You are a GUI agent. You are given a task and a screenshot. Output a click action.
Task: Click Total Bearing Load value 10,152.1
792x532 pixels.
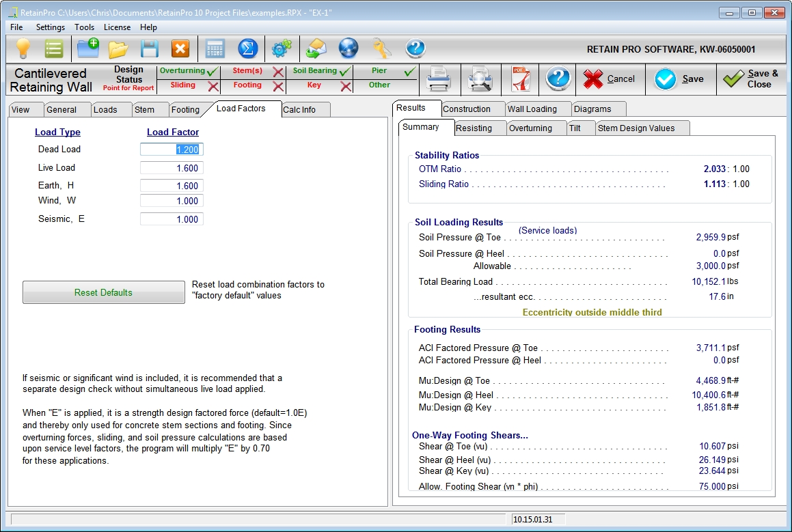pos(708,281)
